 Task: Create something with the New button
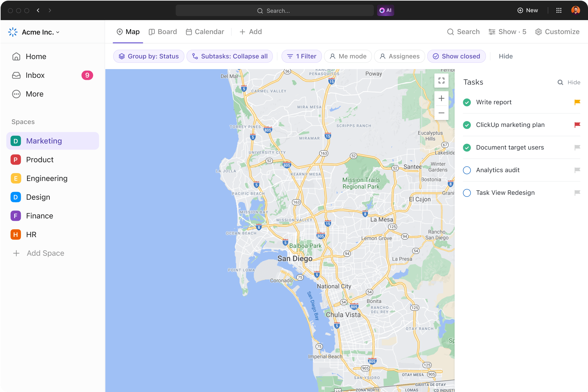coord(528,10)
